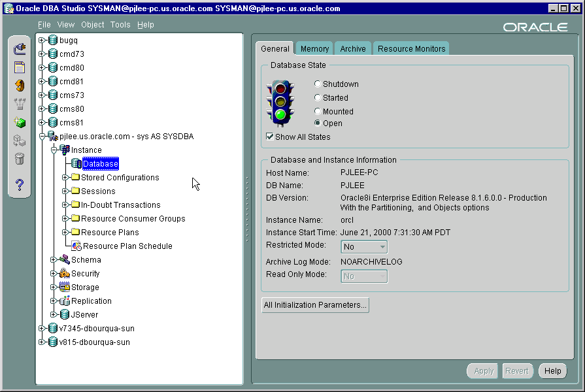Viewport: 585px width, 392px height.
Task: Click the pjlee.us.oracle.com connected database icon
Action: tap(53, 136)
